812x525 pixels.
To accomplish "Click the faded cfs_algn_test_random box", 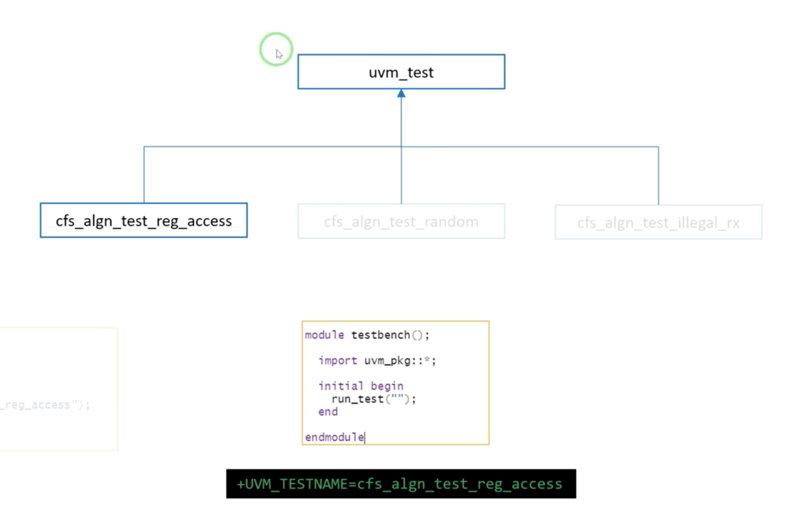I will pos(401,221).
